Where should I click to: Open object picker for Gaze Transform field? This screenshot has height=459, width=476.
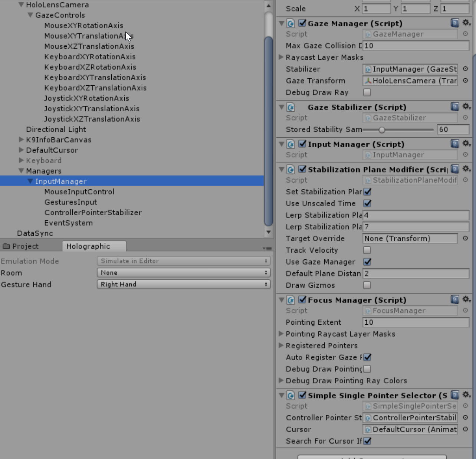(465, 81)
